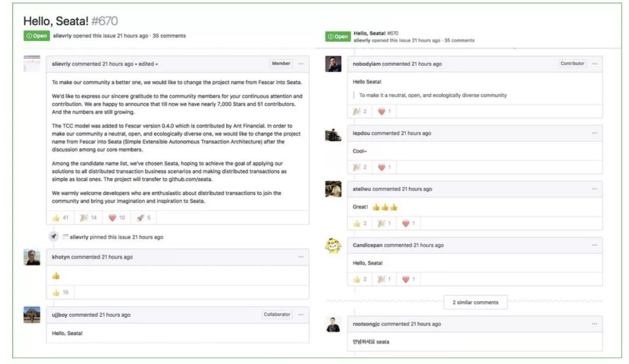Open the options menu on lepdou's comment
Screen dimensions: 629x364
(x=595, y=133)
